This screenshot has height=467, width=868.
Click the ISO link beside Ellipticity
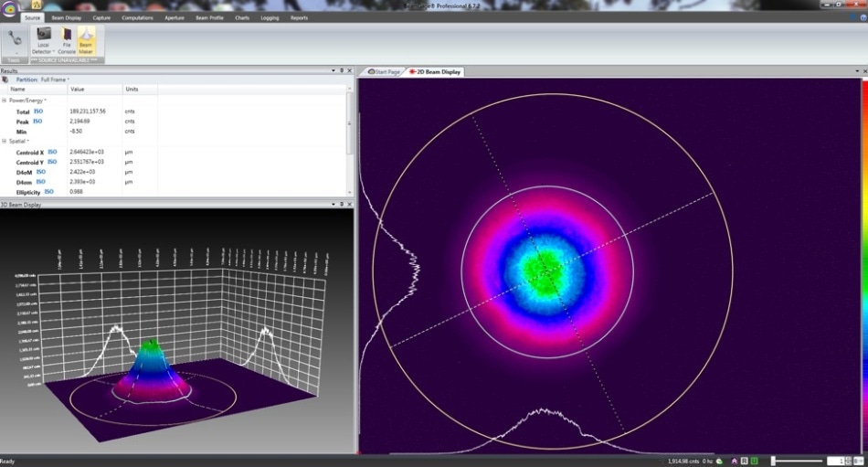[x=48, y=192]
